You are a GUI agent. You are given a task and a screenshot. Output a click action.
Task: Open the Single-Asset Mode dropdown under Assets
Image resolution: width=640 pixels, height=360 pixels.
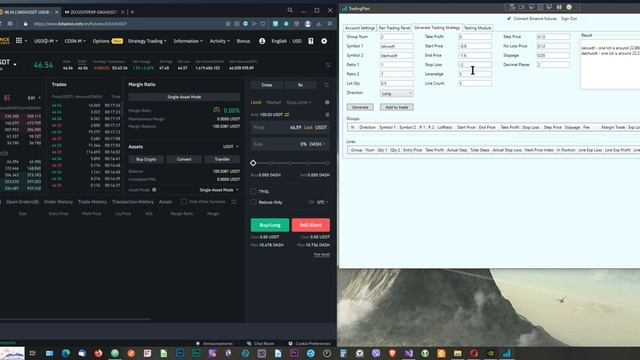coord(219,190)
